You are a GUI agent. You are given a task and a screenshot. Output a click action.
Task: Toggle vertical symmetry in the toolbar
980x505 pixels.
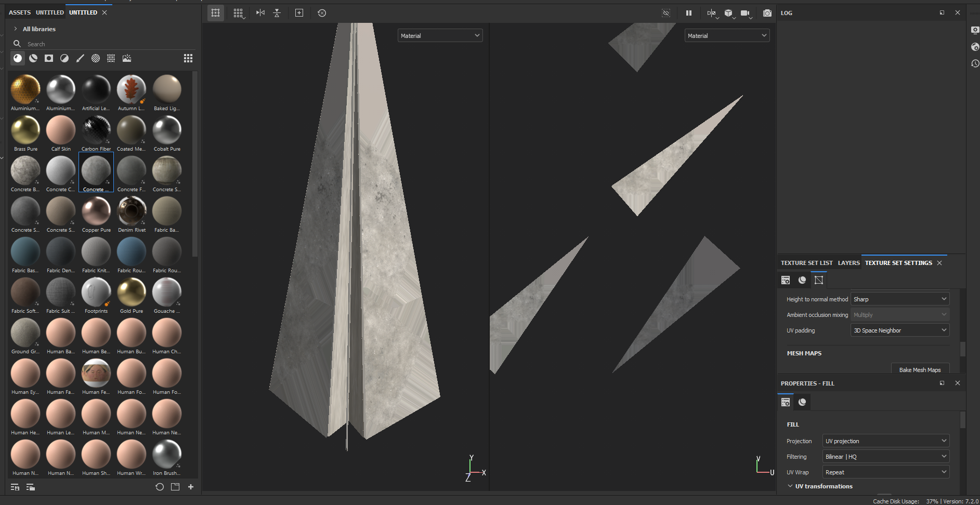click(x=277, y=13)
